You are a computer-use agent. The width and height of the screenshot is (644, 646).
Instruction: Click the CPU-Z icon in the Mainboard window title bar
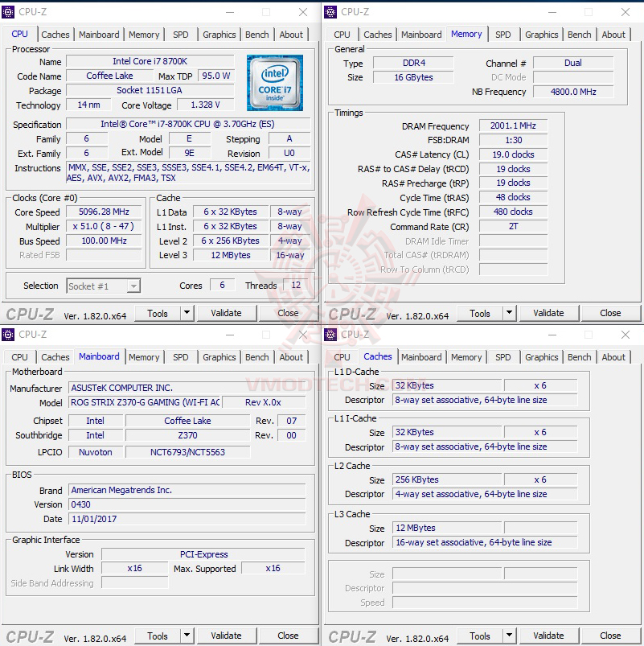click(9, 334)
